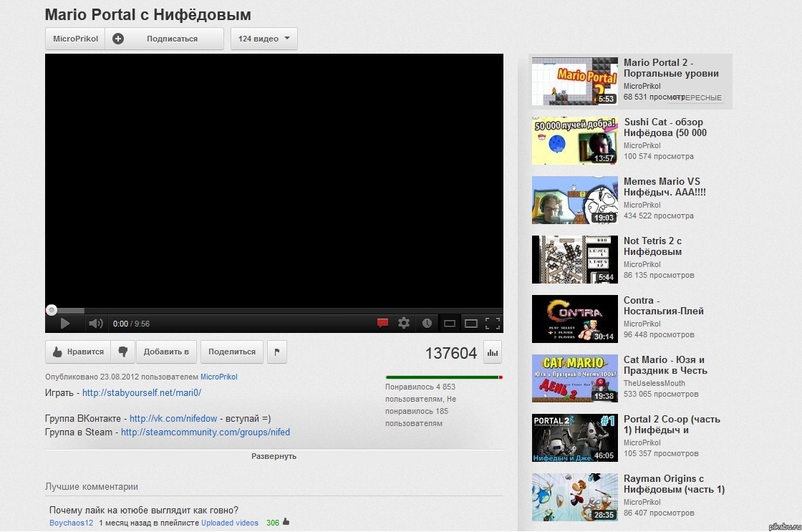
Task: Click the plus icon next to Подписаться
Action: point(118,39)
